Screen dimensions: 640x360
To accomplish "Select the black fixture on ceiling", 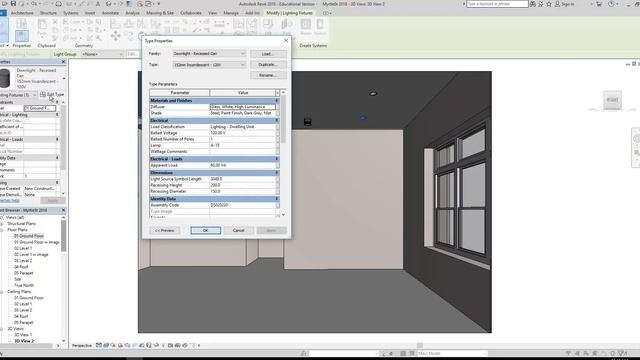I will [308, 122].
